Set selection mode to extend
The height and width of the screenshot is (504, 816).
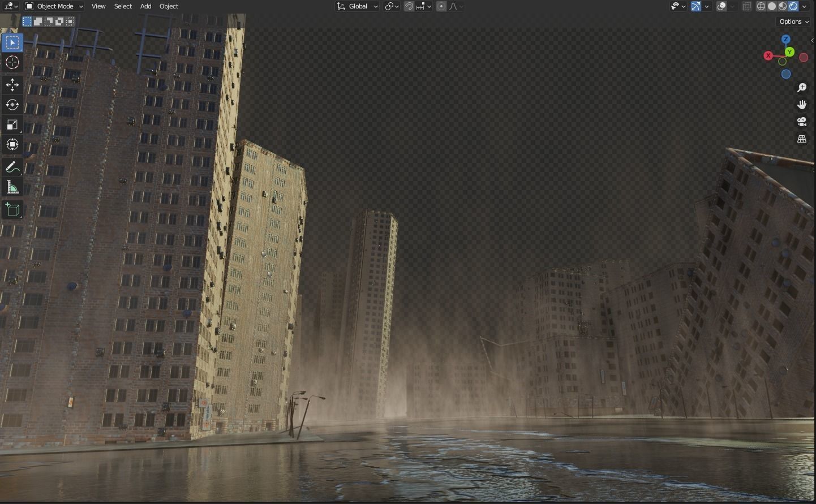(38, 21)
